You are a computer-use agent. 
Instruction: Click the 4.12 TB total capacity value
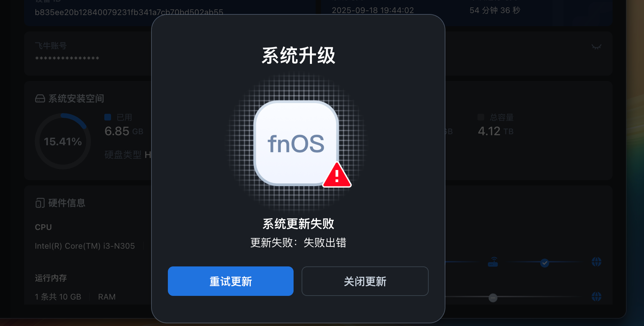click(496, 131)
